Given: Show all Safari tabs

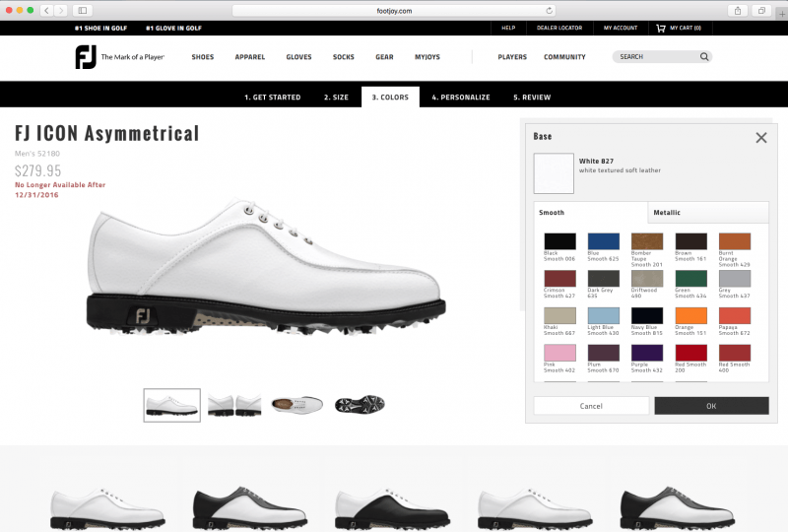Looking at the screenshot, I should point(761,11).
